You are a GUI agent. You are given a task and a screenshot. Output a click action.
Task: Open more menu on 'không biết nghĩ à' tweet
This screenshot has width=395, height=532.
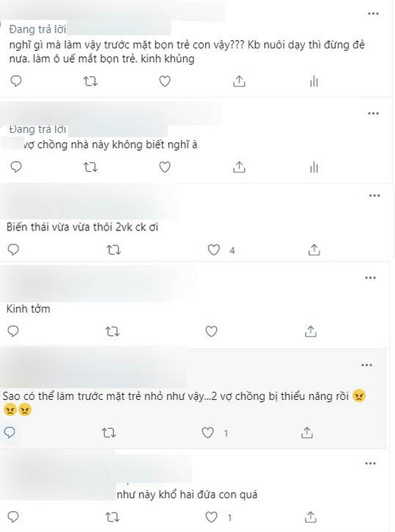[x=373, y=114]
